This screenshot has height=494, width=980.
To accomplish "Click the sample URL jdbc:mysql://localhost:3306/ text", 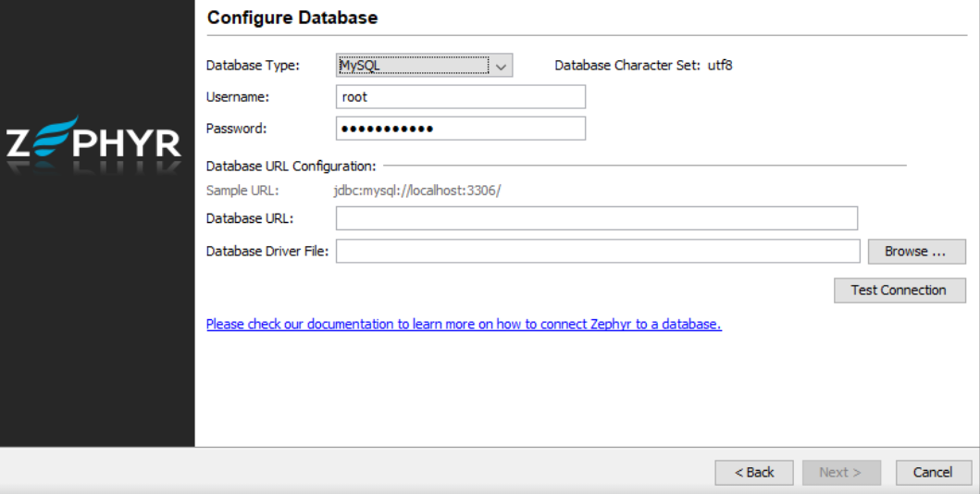I will 416,191.
